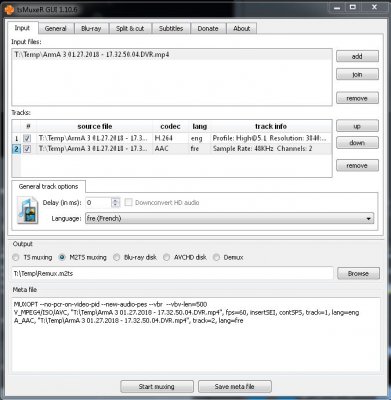Uncheck the AAC track 2 checkbox
The image size is (391, 400).
27,149
